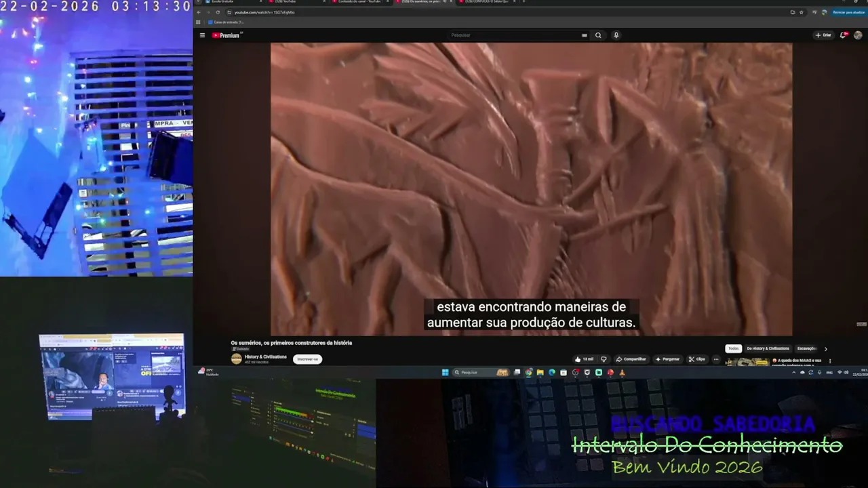Open the Caixa de entrada bookmark
Image resolution: width=868 pixels, height=488 pixels.
click(x=226, y=22)
